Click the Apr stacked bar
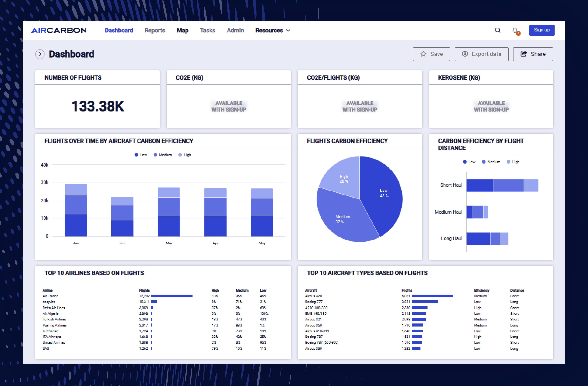The height and width of the screenshot is (386, 588). pos(215,212)
